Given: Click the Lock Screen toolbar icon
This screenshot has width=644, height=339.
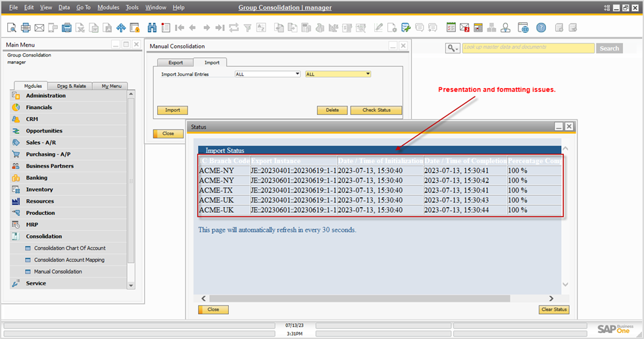Looking at the screenshot, I should point(135,28).
